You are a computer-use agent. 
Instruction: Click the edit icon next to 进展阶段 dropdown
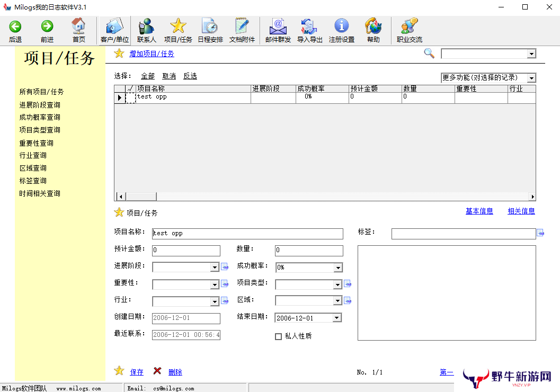coord(225,266)
